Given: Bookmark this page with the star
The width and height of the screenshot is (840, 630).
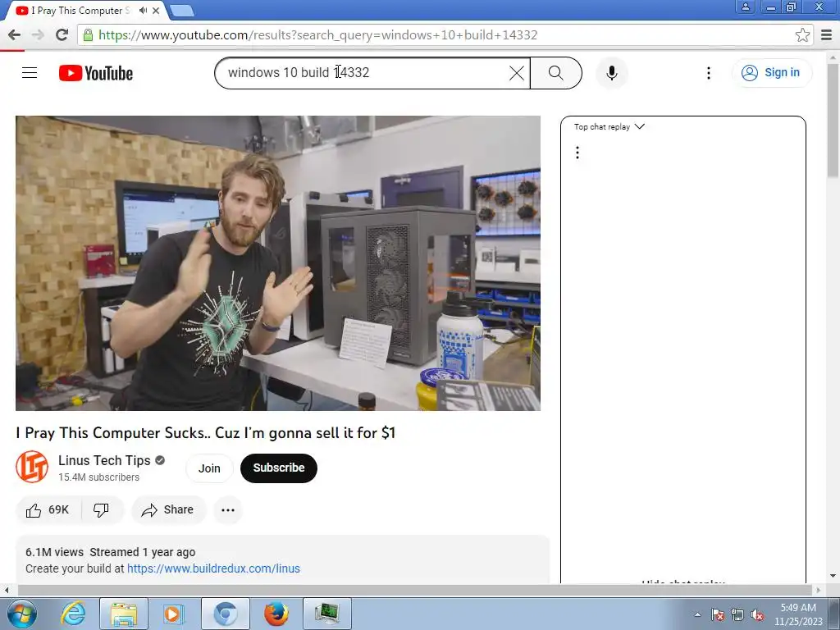Looking at the screenshot, I should [x=802, y=34].
